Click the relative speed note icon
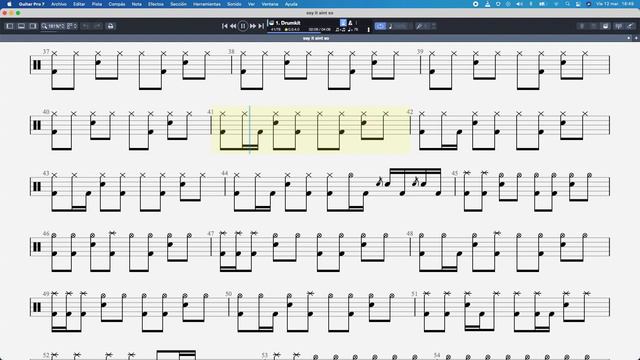The image size is (640, 360). (x=391, y=26)
